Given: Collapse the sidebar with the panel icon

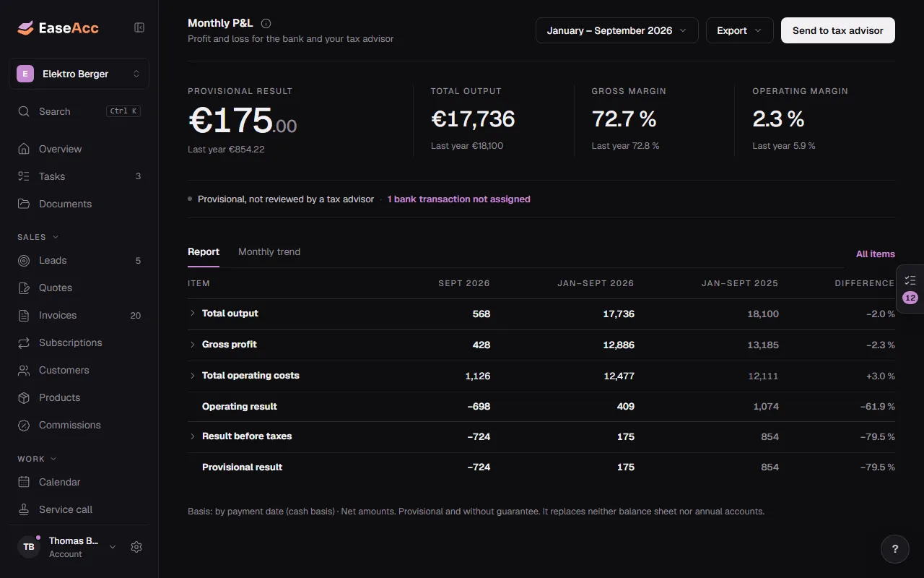Looking at the screenshot, I should pyautogui.click(x=139, y=27).
